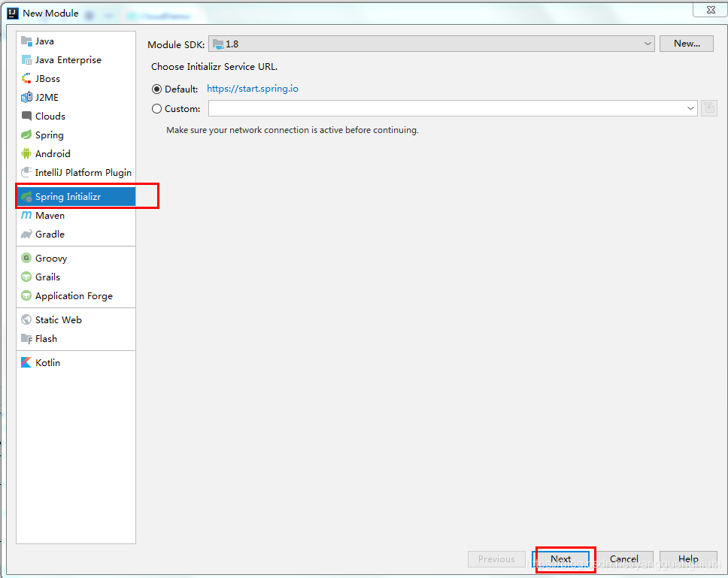The height and width of the screenshot is (578, 728).
Task: Click the 'Choose Initializr Service URL.' text
Action: point(214,66)
